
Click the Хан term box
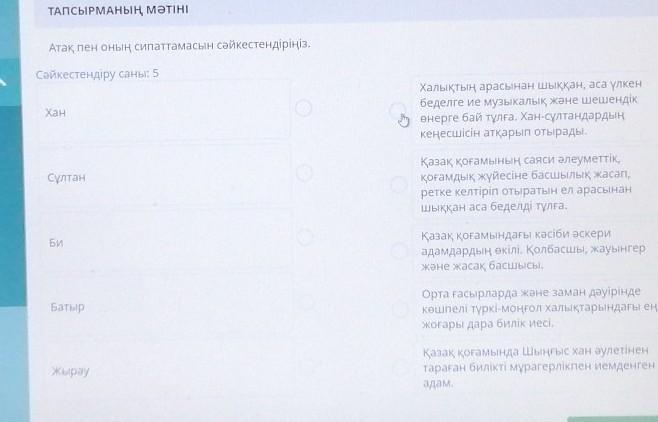[x=164, y=110]
